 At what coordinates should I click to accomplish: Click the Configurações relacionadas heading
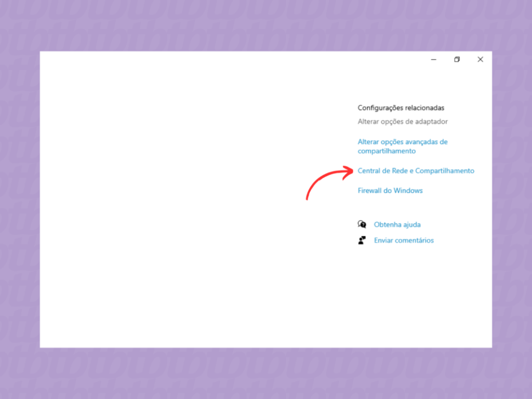[401, 108]
